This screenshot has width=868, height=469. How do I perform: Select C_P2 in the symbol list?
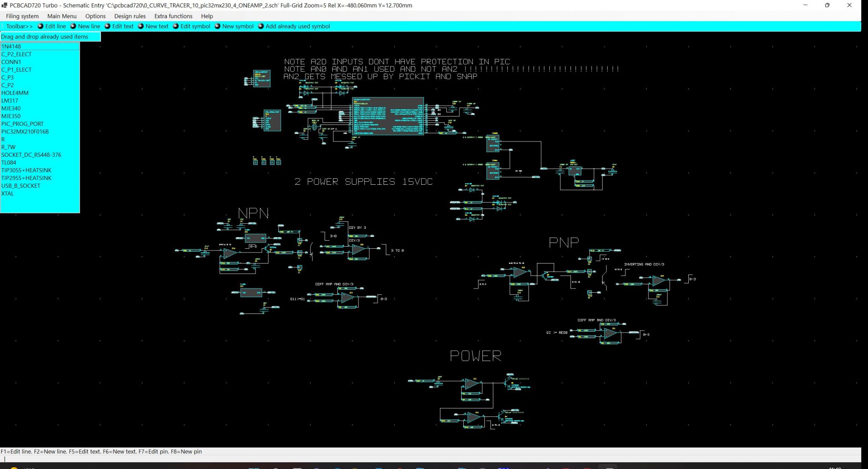click(40, 85)
